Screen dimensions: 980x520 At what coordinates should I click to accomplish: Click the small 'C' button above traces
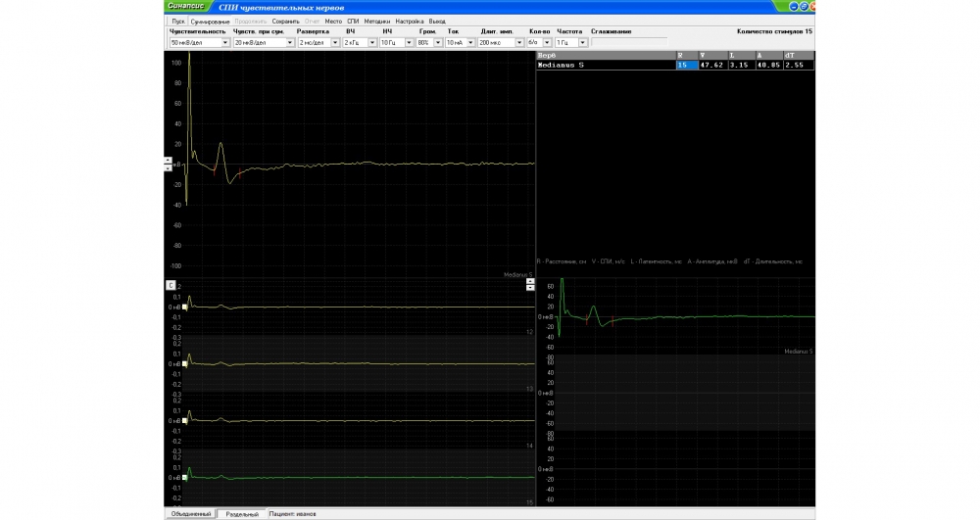click(170, 285)
